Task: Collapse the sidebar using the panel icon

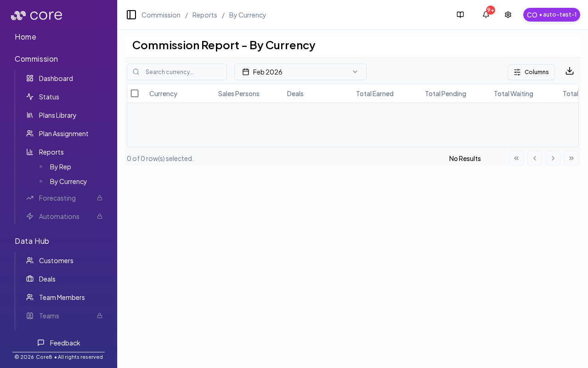Action: click(x=131, y=15)
